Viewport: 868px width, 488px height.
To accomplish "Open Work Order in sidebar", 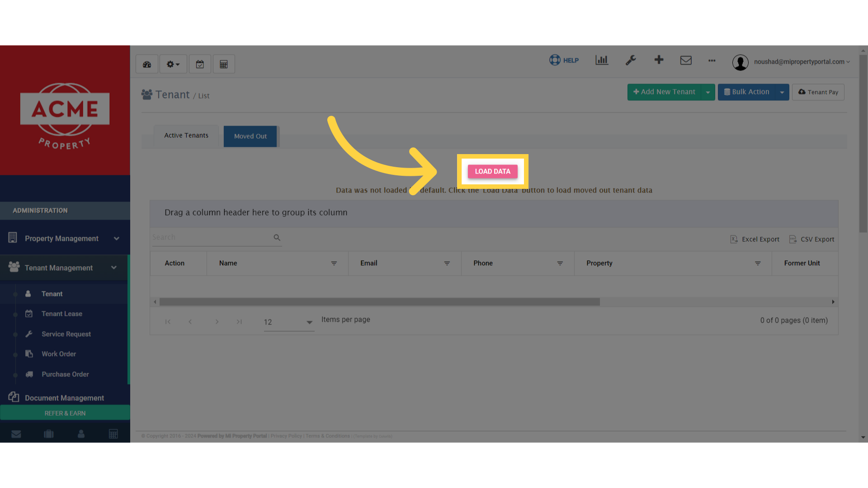I will [x=59, y=354].
